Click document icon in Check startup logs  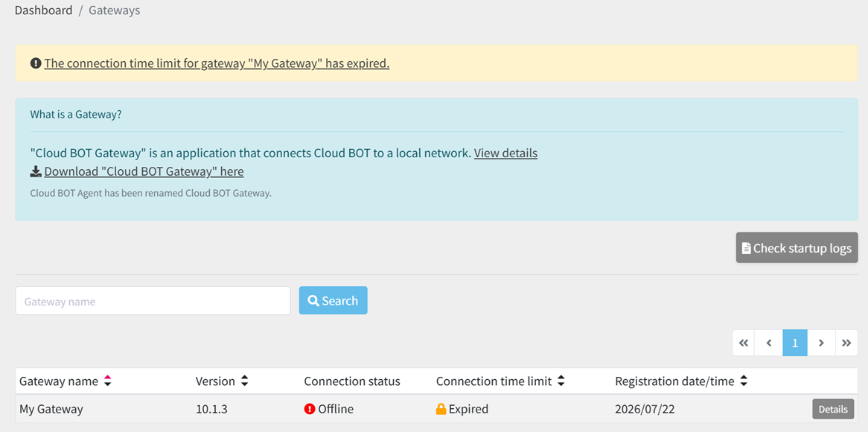tap(746, 247)
